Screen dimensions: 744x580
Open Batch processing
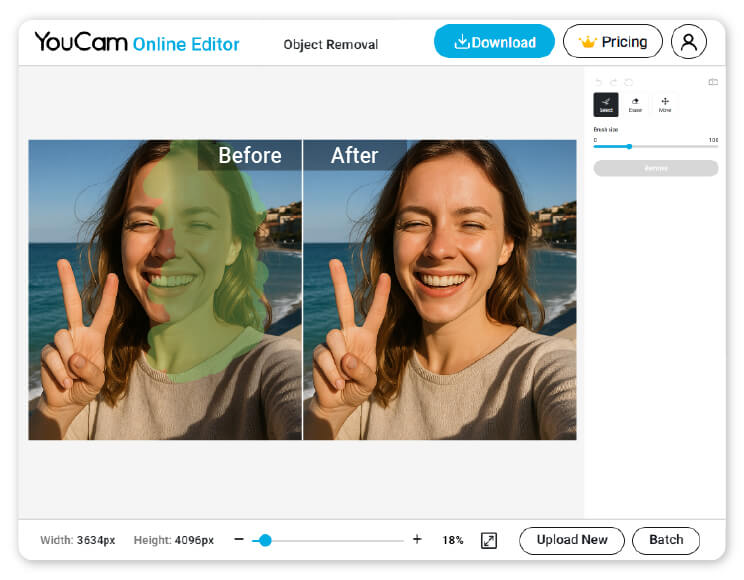tap(666, 540)
